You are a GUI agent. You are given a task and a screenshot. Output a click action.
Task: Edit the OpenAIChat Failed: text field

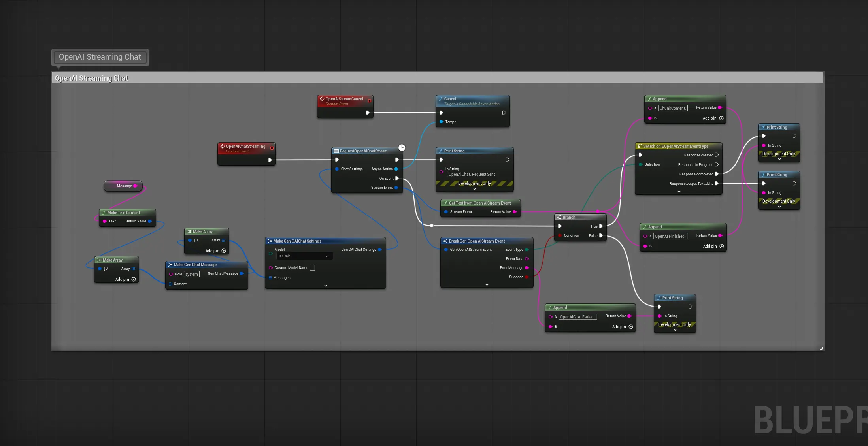point(577,317)
